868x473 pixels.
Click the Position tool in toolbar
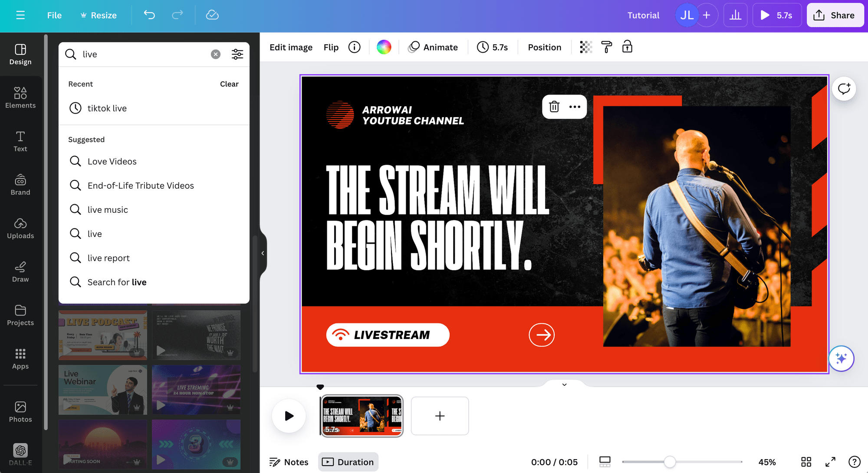point(545,47)
